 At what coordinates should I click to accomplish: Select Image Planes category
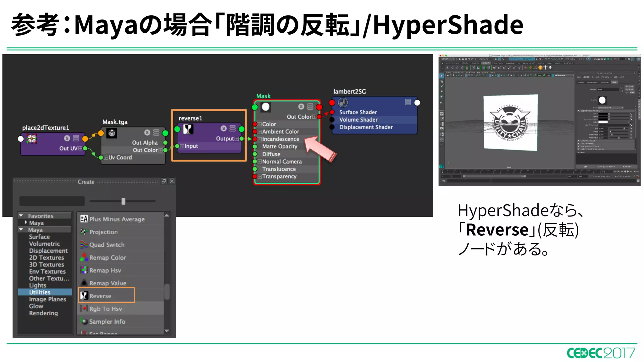47,299
